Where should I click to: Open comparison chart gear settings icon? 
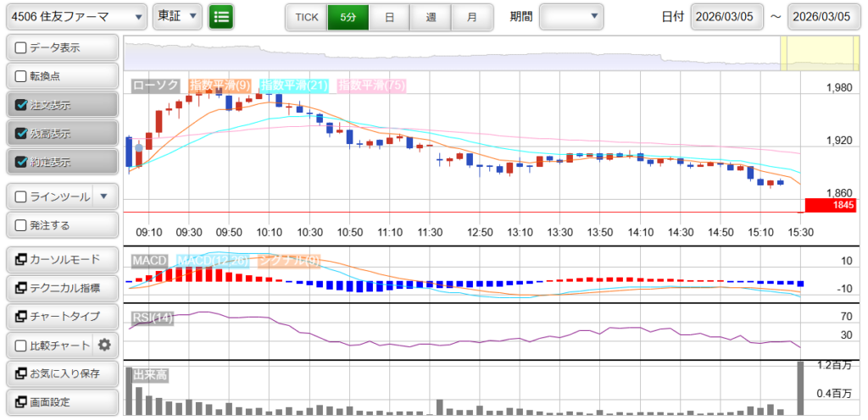pyautogui.click(x=104, y=345)
